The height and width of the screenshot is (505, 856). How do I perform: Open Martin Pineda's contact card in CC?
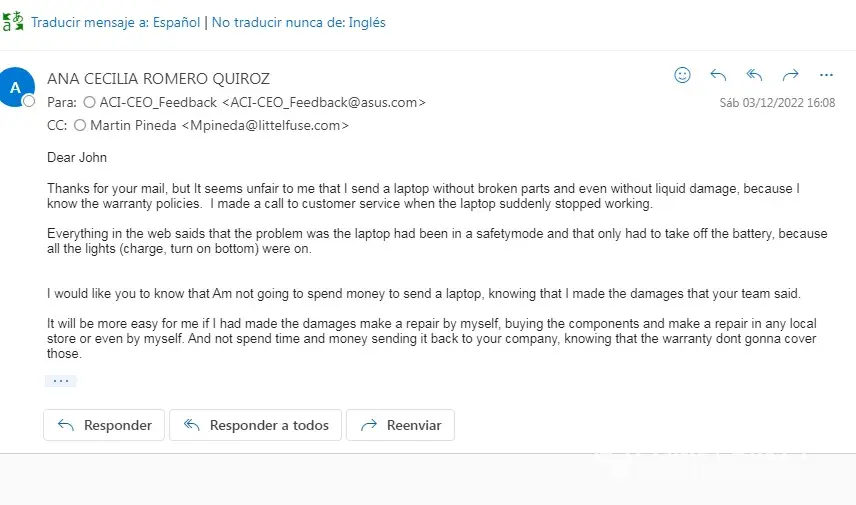(219, 125)
